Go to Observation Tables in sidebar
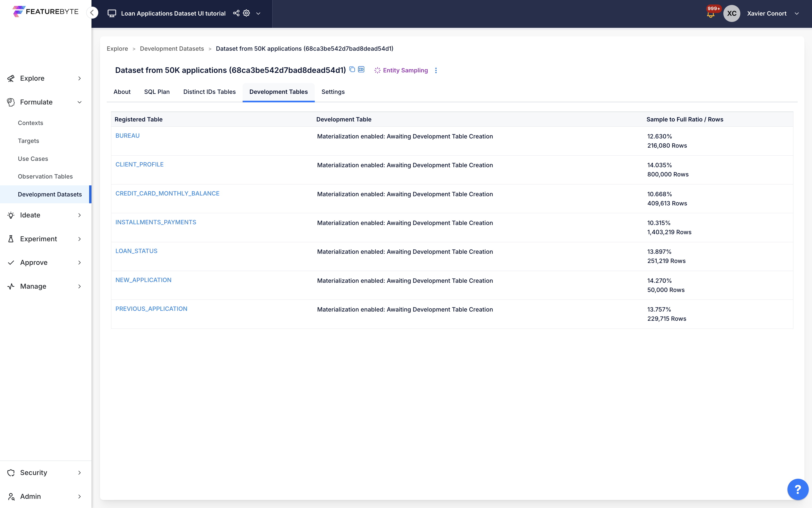The height and width of the screenshot is (508, 812). pyautogui.click(x=45, y=176)
